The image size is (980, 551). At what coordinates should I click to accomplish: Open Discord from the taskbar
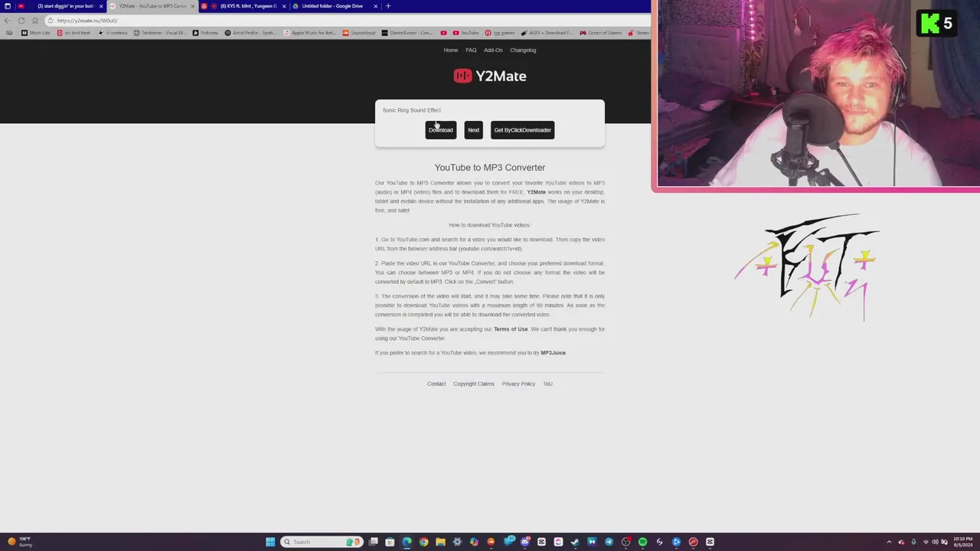pos(525,542)
